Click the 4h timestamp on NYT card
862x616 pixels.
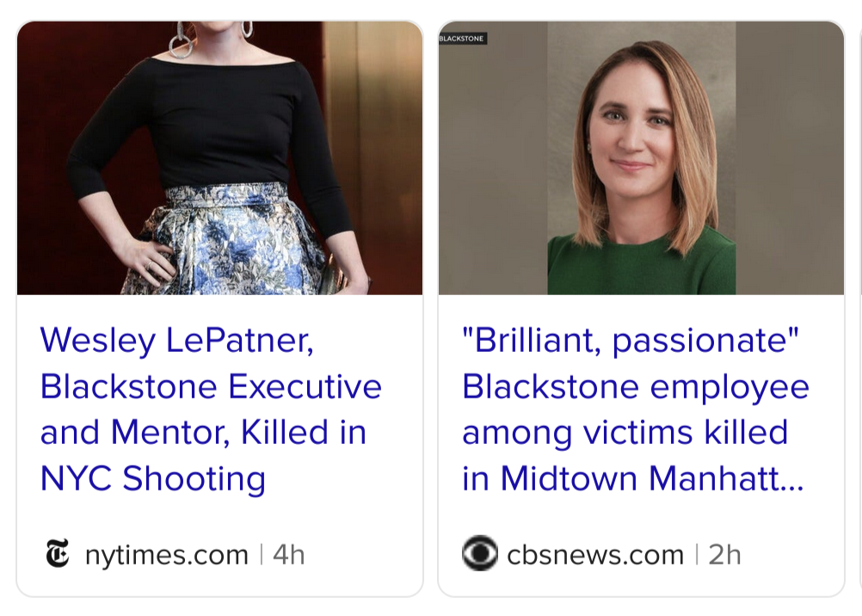click(289, 555)
